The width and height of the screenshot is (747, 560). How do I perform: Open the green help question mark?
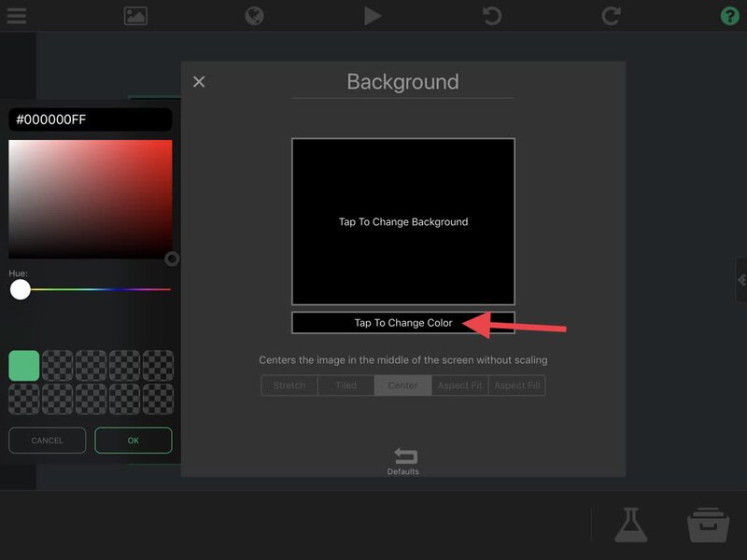(x=729, y=16)
